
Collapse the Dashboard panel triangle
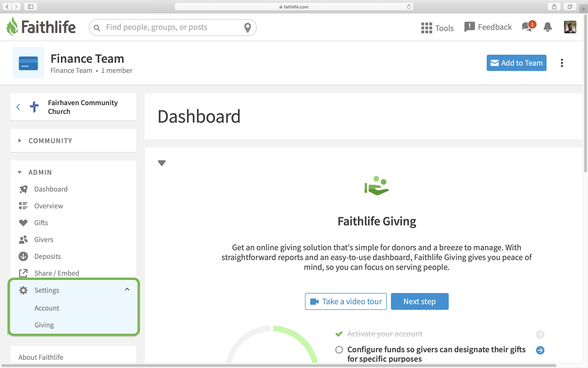[162, 163]
